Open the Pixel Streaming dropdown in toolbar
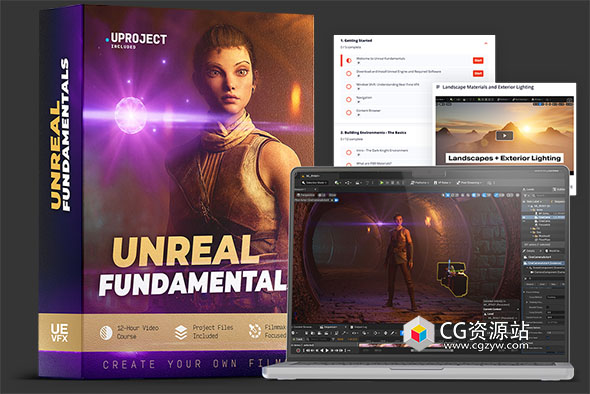The image size is (590, 394). (x=470, y=183)
